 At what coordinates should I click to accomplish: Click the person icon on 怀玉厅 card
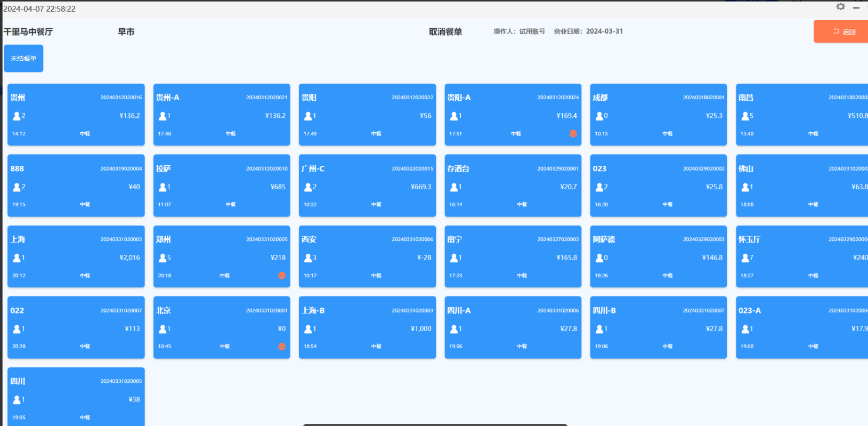[x=745, y=258]
